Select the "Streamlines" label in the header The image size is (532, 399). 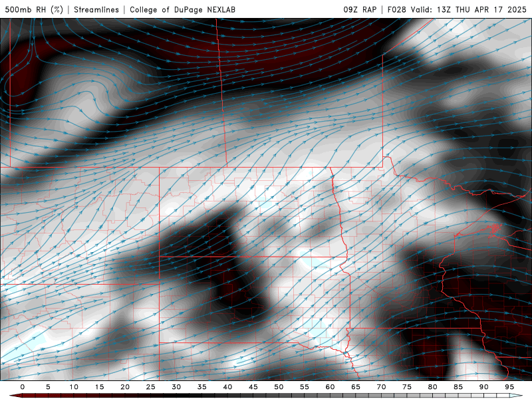pyautogui.click(x=96, y=9)
